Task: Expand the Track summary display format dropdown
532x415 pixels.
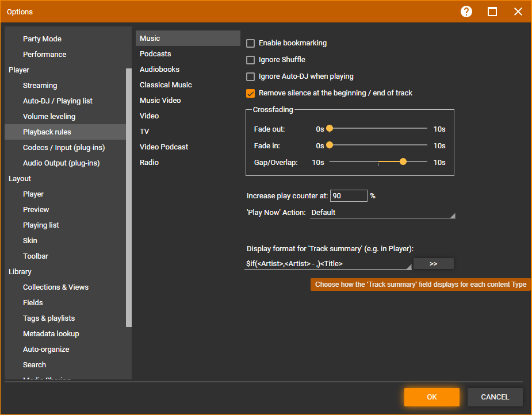Action: (x=409, y=264)
